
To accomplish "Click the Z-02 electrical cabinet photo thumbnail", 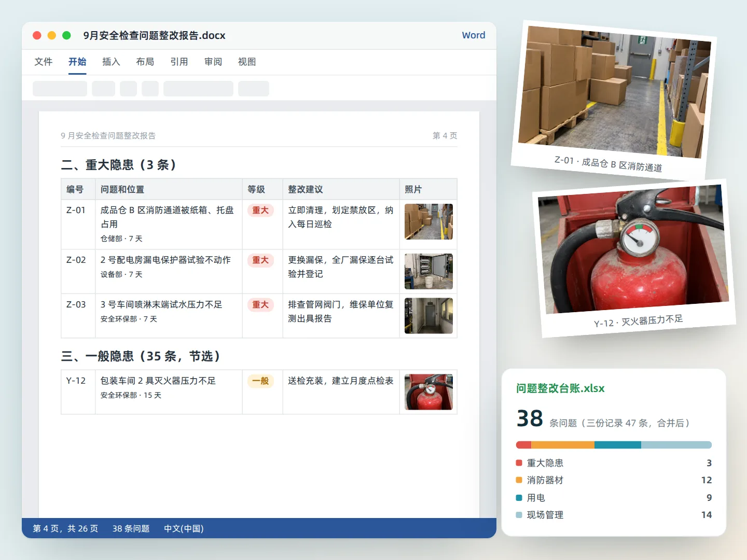I will pos(428,271).
